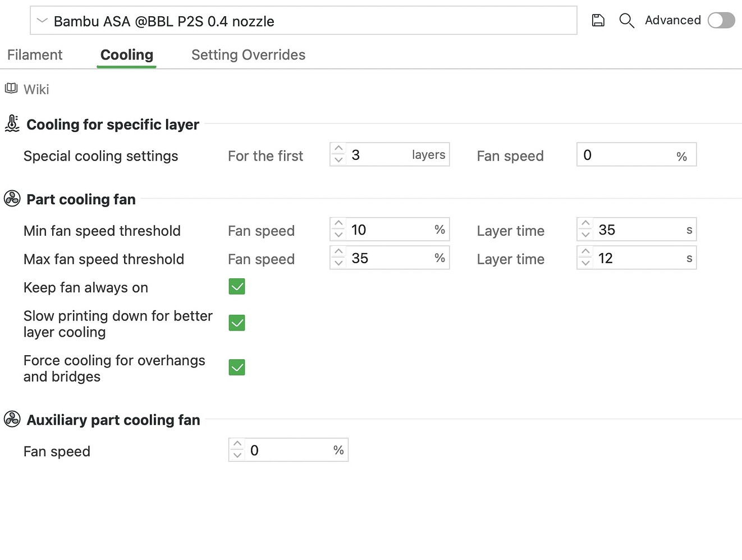Increase Min threshold layer time value

(585, 223)
